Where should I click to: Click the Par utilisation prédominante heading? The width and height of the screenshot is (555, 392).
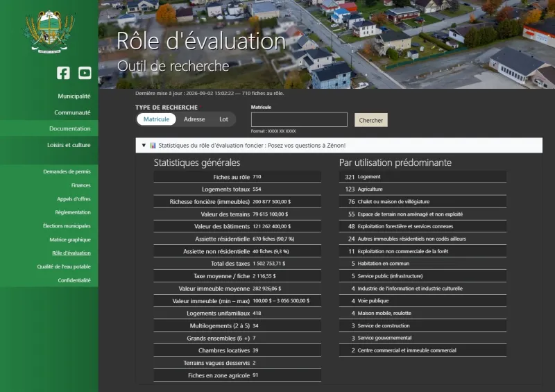pos(395,162)
